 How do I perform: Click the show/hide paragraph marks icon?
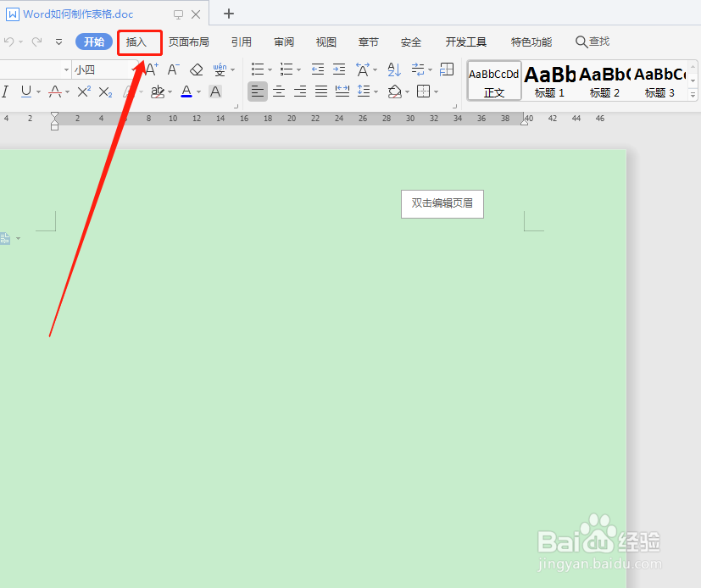click(418, 69)
